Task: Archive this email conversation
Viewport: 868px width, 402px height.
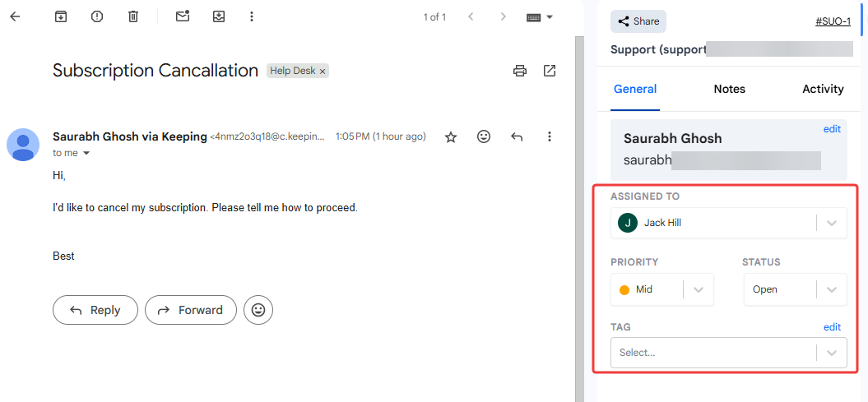Action: point(61,16)
